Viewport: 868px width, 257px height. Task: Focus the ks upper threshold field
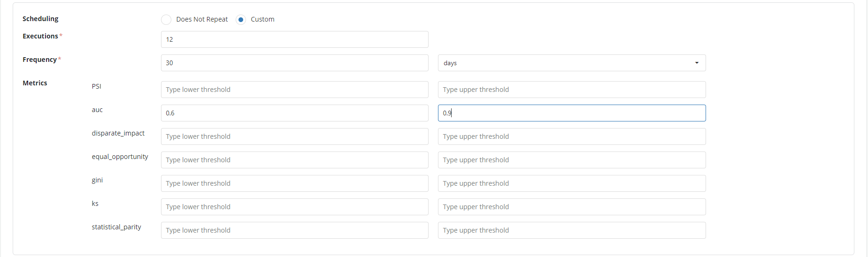[571, 207]
